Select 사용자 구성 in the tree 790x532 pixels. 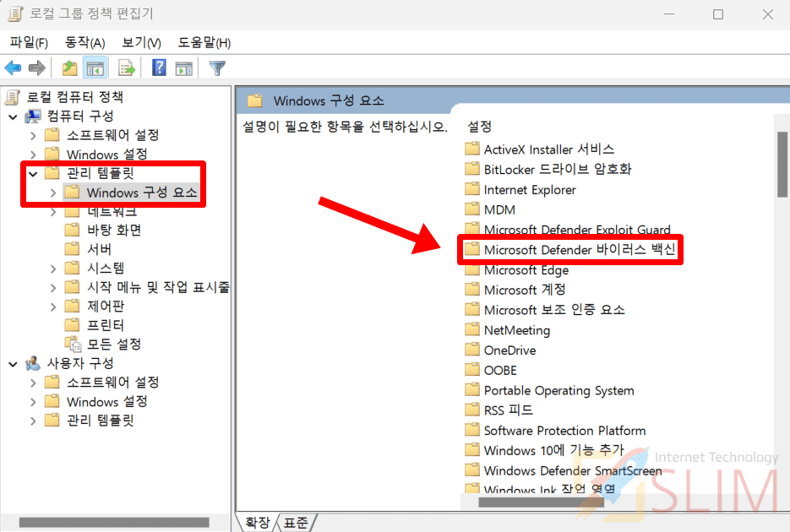pos(80,363)
